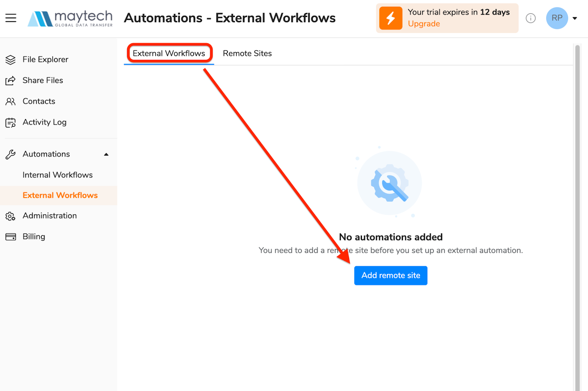Open File Explorer in sidebar
The image size is (588, 391).
pyautogui.click(x=45, y=59)
